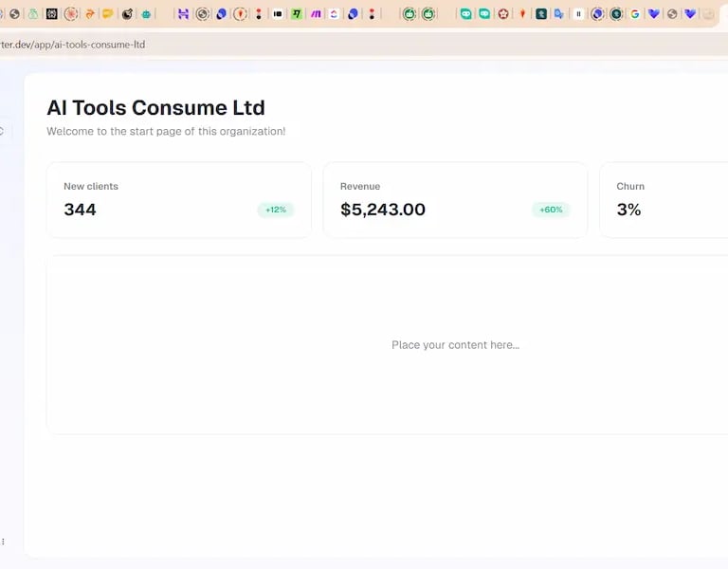This screenshot has height=569, width=728.
Task: Open the vertical dots menu at bottom-left
Action: (3, 541)
